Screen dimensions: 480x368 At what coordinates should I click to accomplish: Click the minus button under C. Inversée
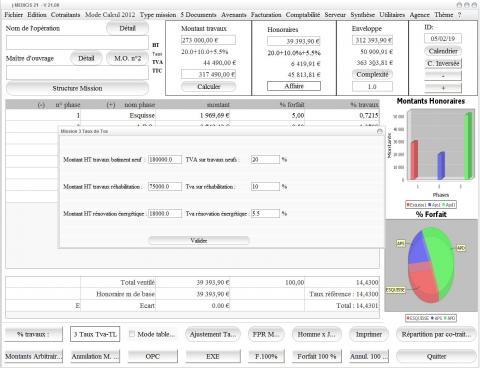tap(443, 76)
